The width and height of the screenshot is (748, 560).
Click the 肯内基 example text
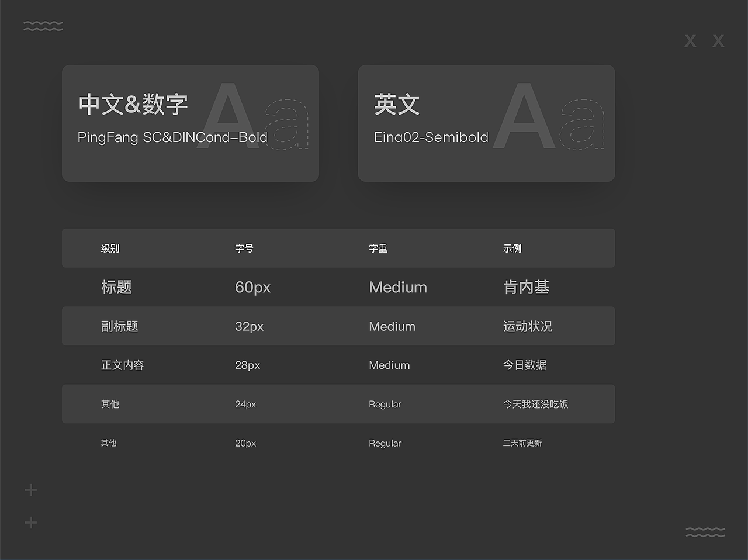click(526, 287)
